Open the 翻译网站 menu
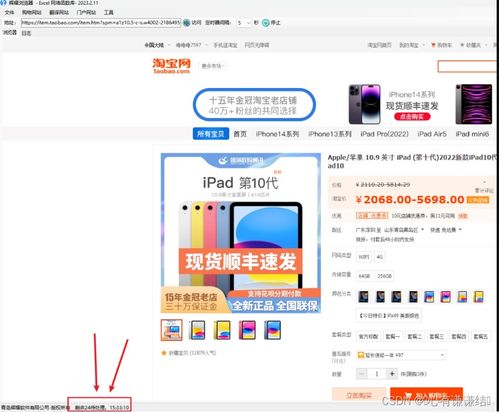499x412 pixels. coord(59,12)
